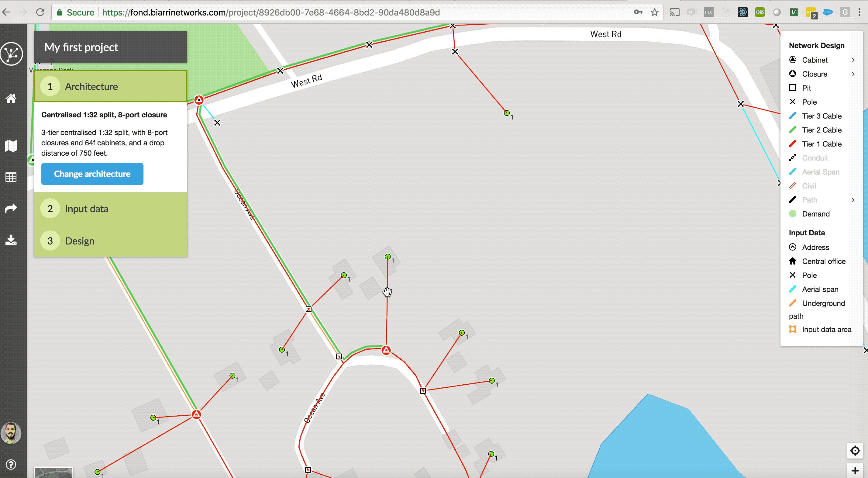Click the browser reload icon
The image size is (868, 478).
tap(40, 12)
